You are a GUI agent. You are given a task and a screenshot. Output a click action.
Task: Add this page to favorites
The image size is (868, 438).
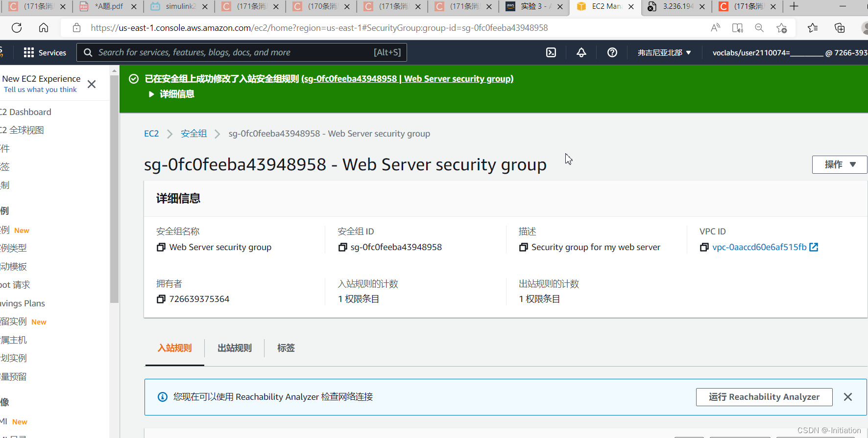[x=782, y=28]
